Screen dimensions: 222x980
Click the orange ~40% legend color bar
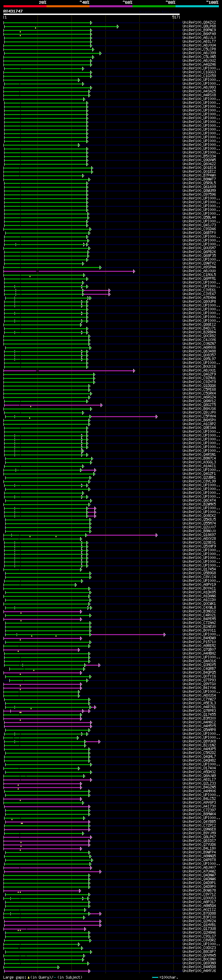tap(68, 6)
